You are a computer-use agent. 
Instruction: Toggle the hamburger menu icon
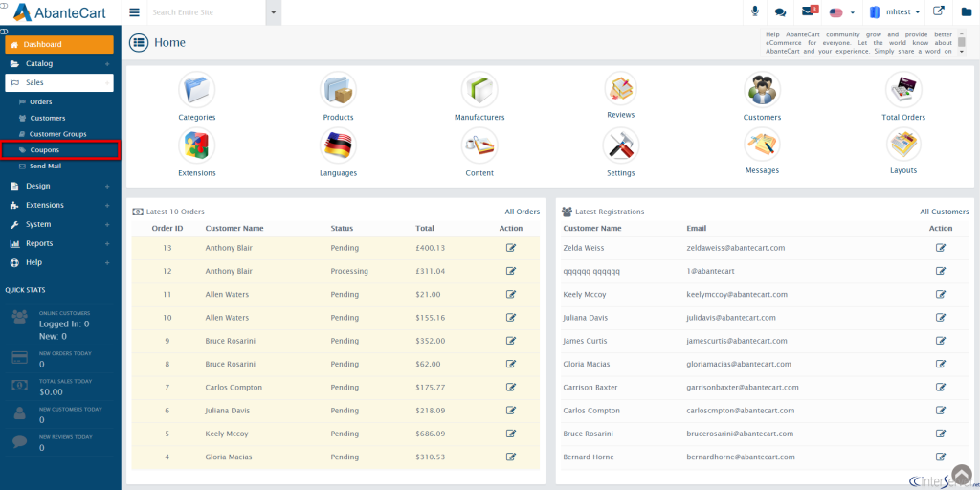(x=134, y=11)
